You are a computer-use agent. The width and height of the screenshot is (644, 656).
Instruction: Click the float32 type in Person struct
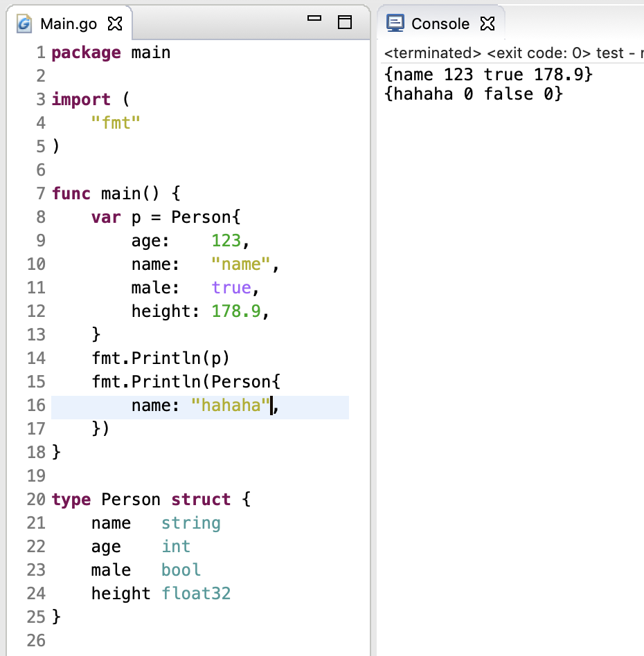coord(196,594)
